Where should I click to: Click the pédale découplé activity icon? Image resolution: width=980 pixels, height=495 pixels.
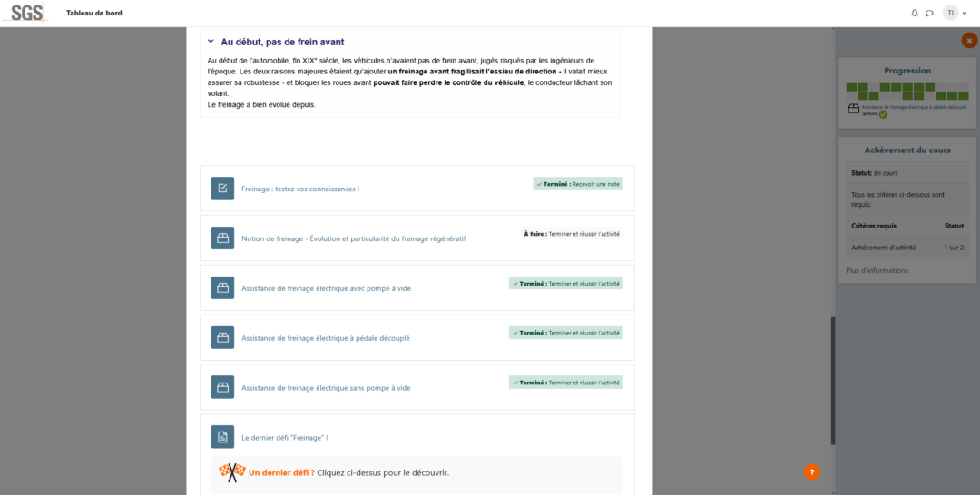[x=222, y=338]
